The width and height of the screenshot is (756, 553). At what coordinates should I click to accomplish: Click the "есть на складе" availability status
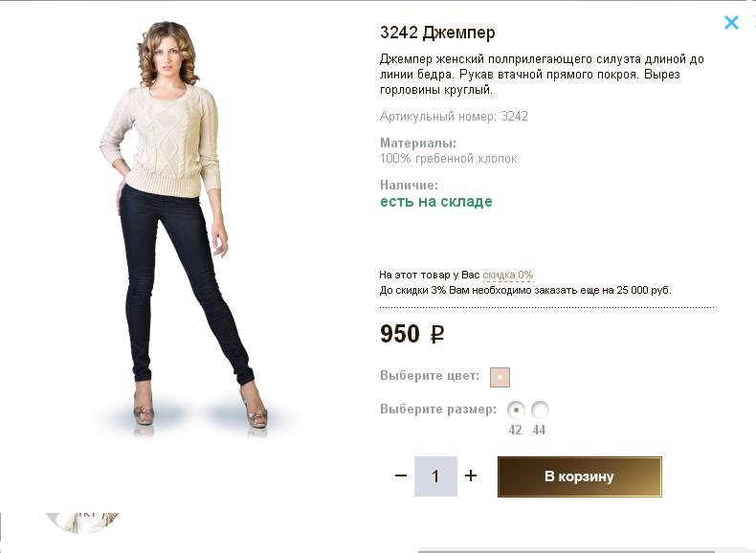(x=435, y=202)
